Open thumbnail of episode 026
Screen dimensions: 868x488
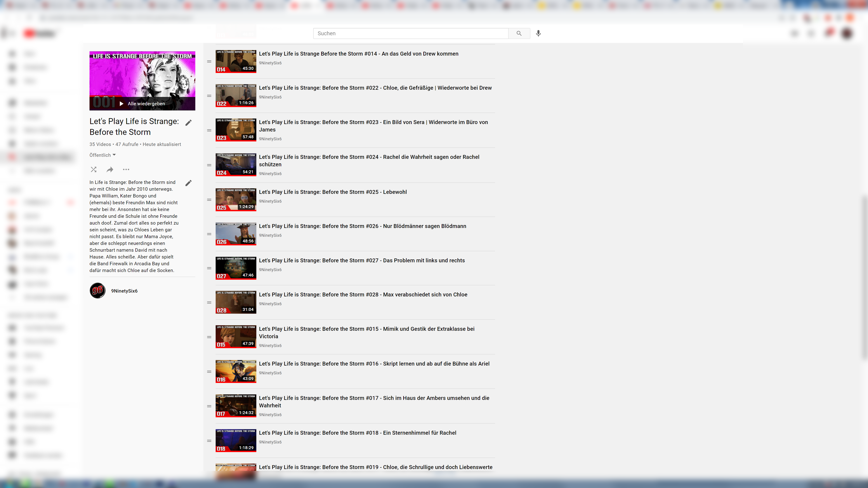tap(236, 234)
